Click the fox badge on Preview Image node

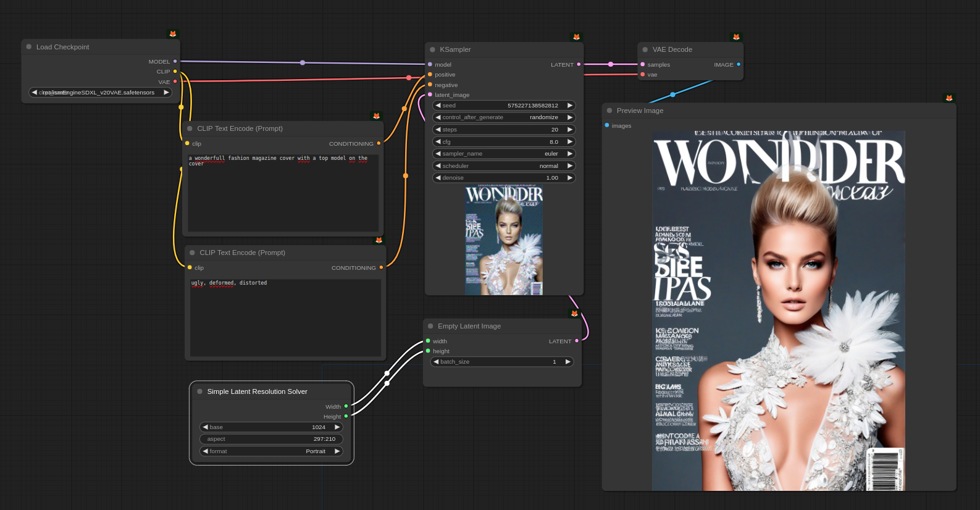pyautogui.click(x=949, y=98)
